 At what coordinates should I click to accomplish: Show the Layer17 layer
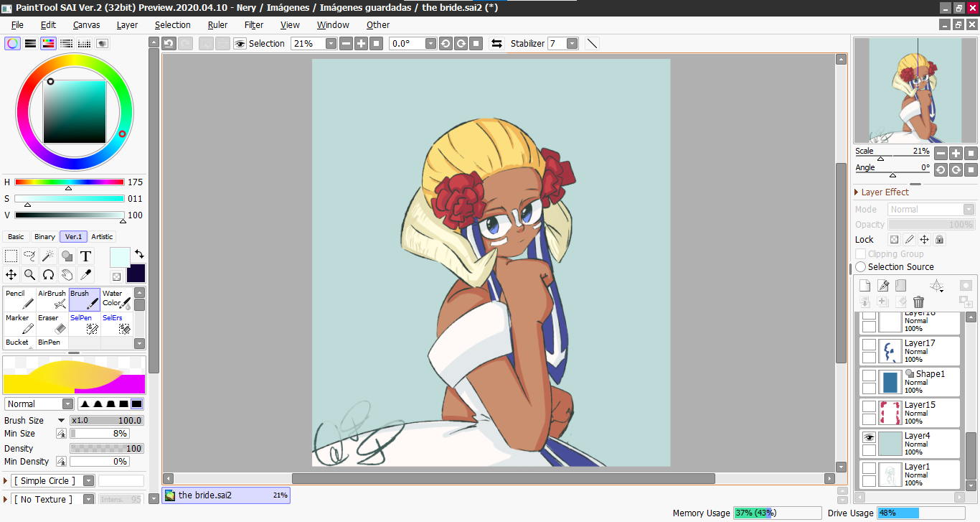869,344
